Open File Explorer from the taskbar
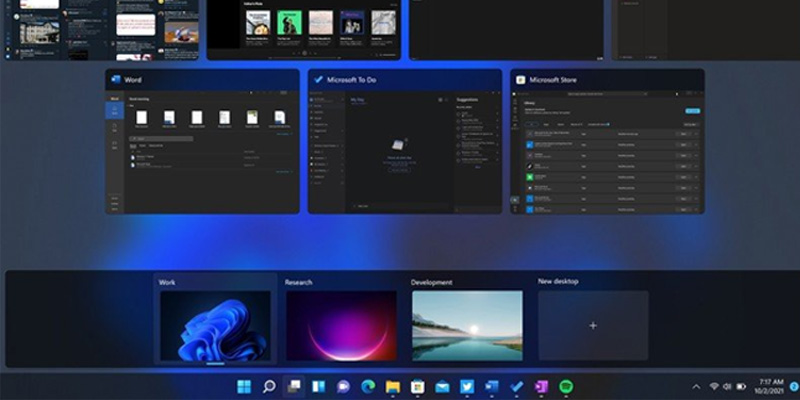This screenshot has width=800, height=400. point(393,386)
